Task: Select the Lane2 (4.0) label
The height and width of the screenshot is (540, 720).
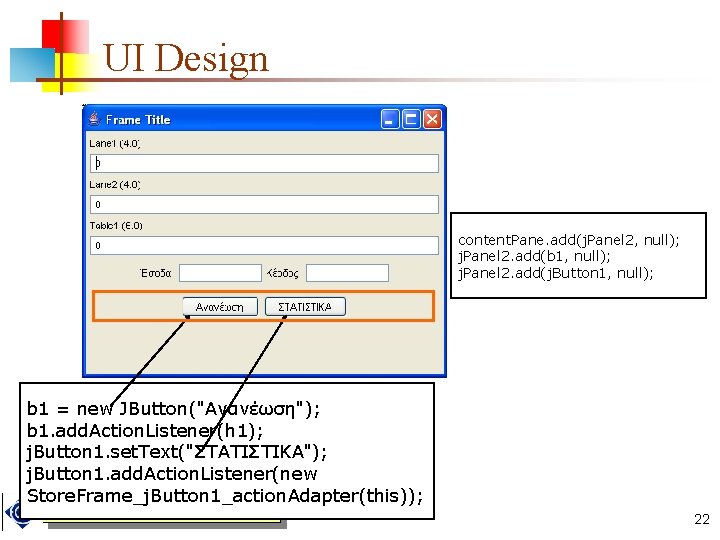Action: coord(115,185)
